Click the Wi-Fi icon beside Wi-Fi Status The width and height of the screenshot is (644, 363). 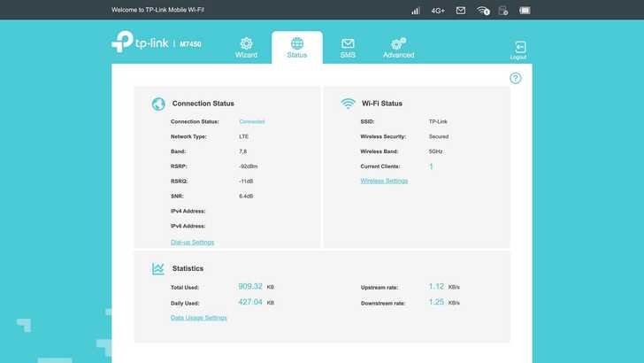[348, 104]
